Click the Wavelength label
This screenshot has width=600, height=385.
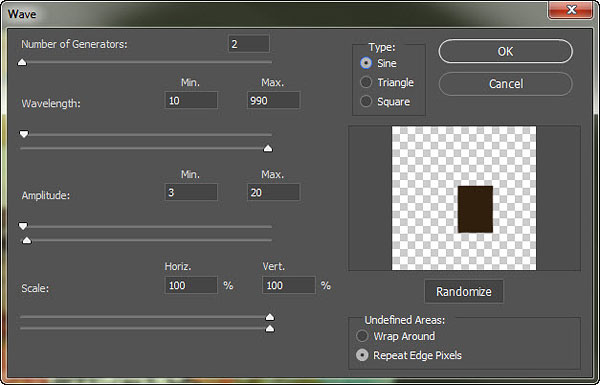pyautogui.click(x=51, y=103)
